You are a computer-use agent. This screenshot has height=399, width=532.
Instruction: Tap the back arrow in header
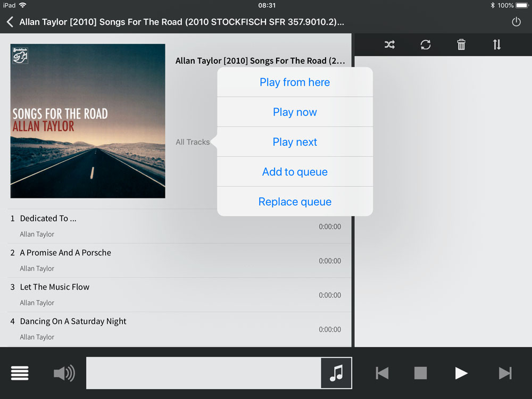pos(10,22)
